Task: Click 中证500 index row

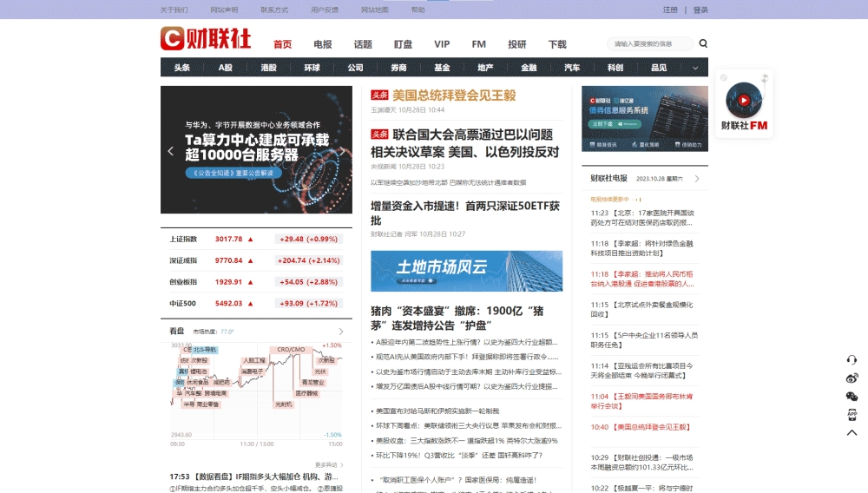Action: (256, 304)
